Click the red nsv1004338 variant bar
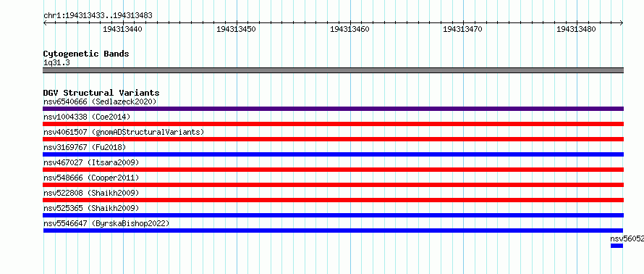 [x=333, y=124]
